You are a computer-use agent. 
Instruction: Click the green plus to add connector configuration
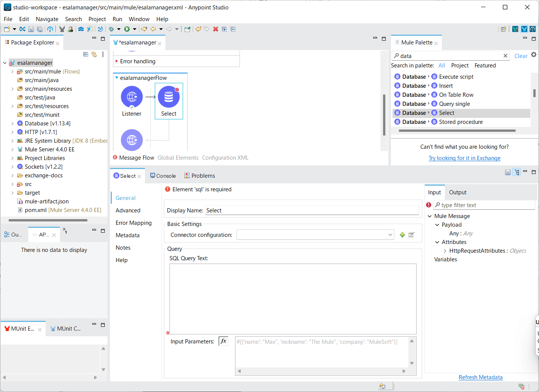click(402, 235)
